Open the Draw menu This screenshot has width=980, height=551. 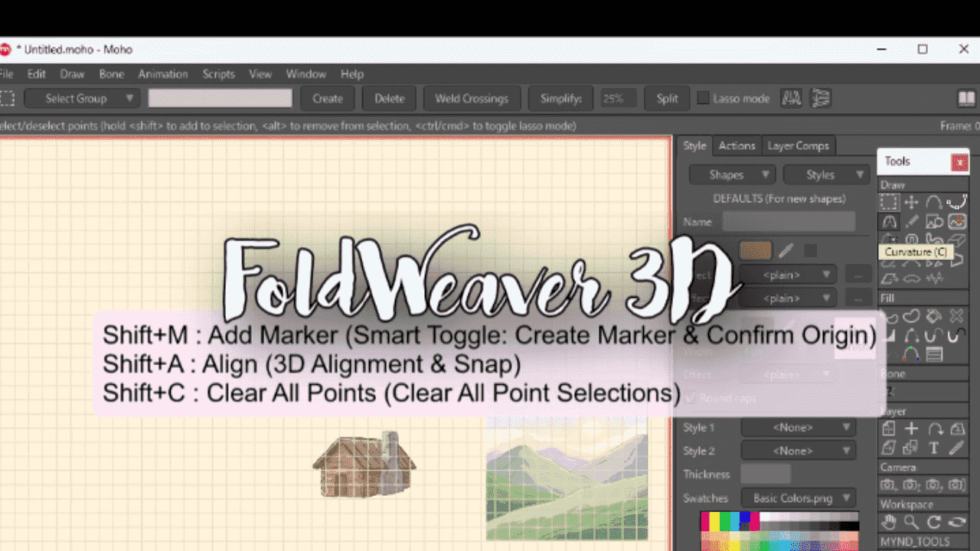click(x=73, y=74)
